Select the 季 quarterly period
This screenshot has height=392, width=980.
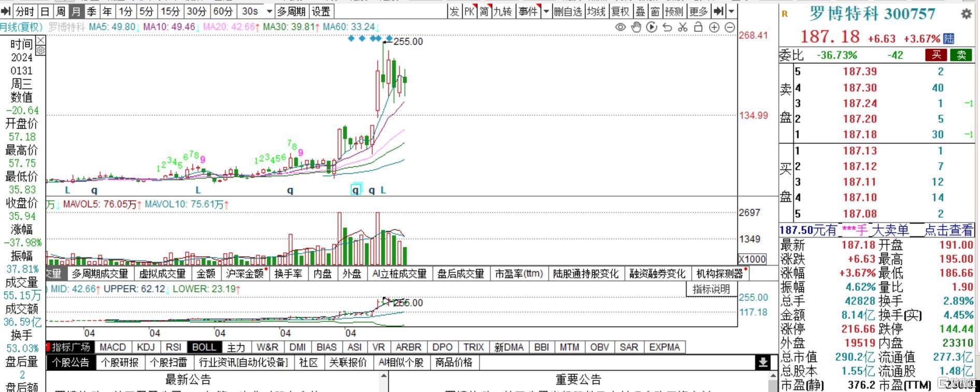pyautogui.click(x=92, y=11)
